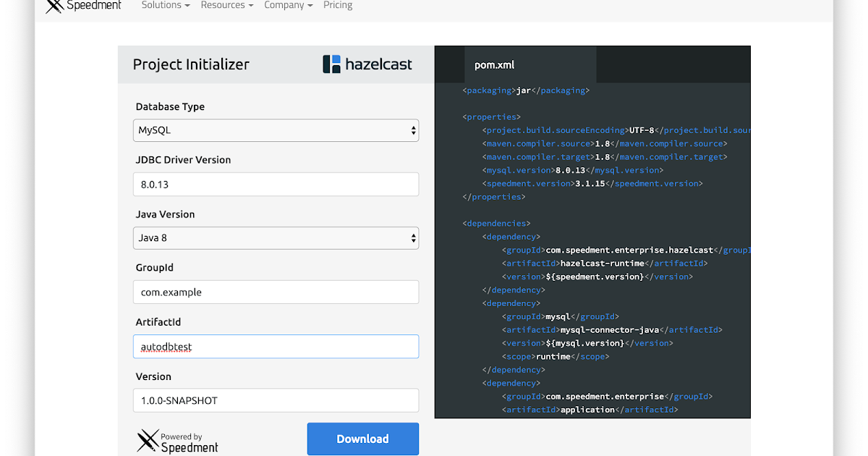Image resolution: width=868 pixels, height=456 pixels.
Task: Click the hazelcast-runtime artifactId line
Action: [x=605, y=263]
